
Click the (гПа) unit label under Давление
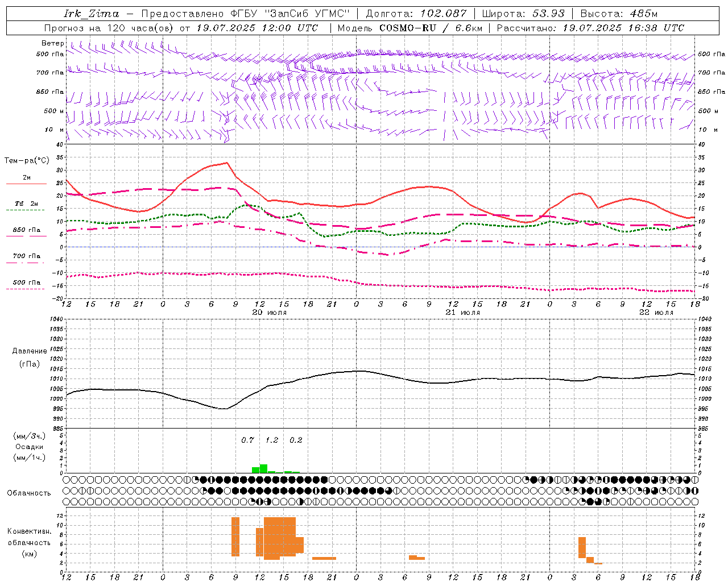pos(30,364)
